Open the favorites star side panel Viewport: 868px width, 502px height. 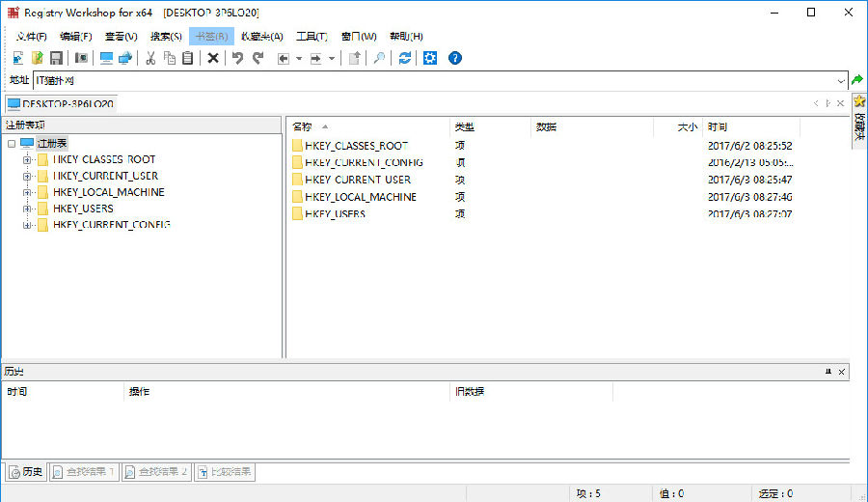tap(859, 121)
